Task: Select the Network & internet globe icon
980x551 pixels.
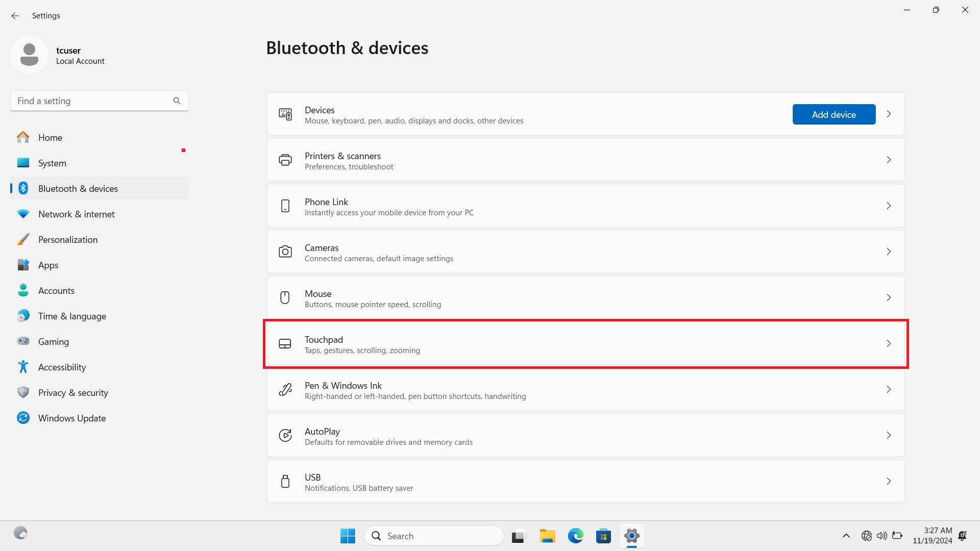Action: point(23,214)
